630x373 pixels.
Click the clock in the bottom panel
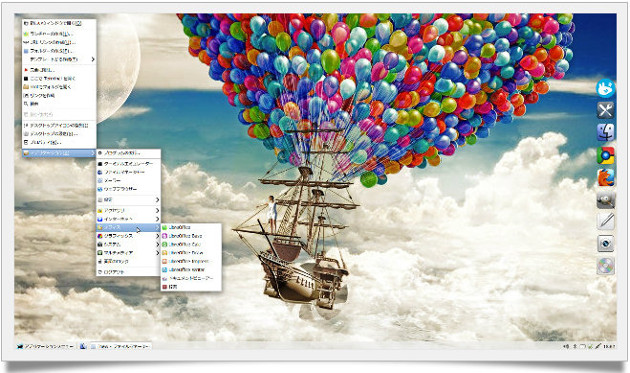click(x=610, y=346)
